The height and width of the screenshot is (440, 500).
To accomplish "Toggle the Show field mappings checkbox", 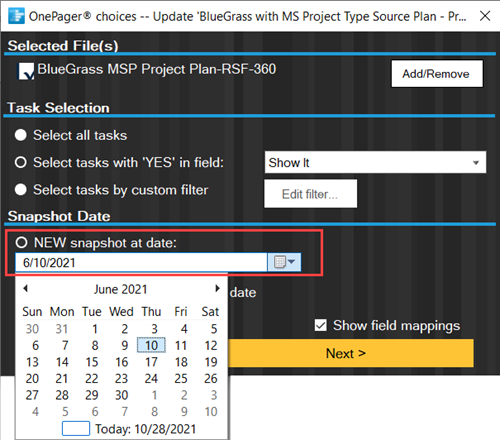I will (x=321, y=325).
